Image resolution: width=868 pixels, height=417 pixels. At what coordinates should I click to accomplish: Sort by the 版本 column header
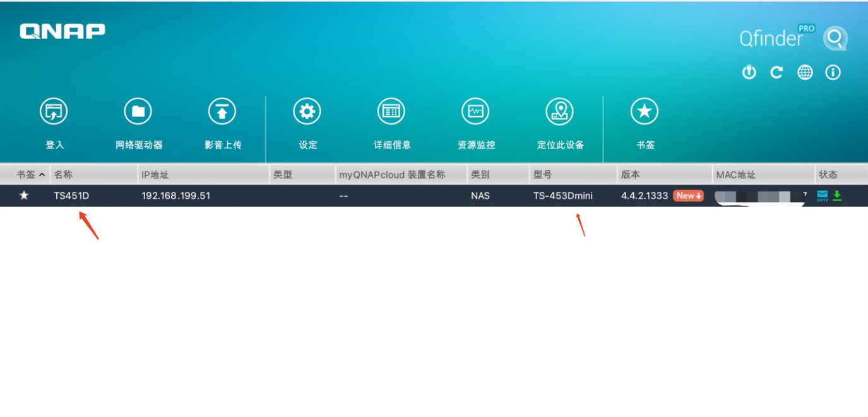click(665, 175)
